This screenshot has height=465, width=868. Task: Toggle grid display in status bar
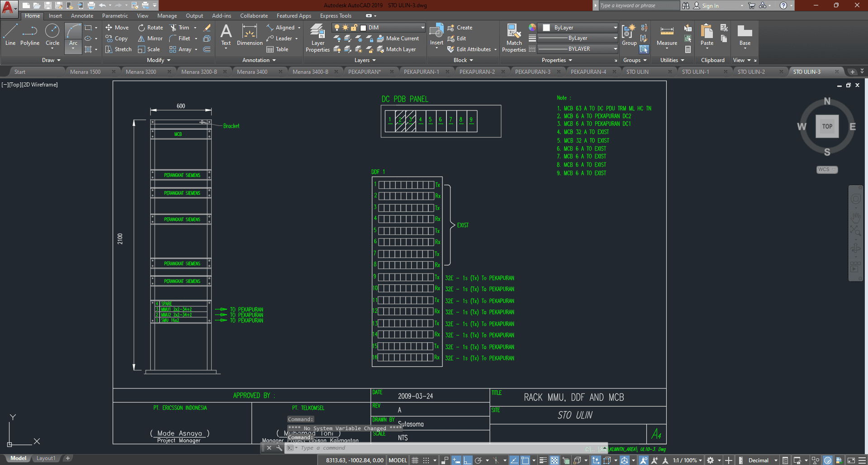415,460
